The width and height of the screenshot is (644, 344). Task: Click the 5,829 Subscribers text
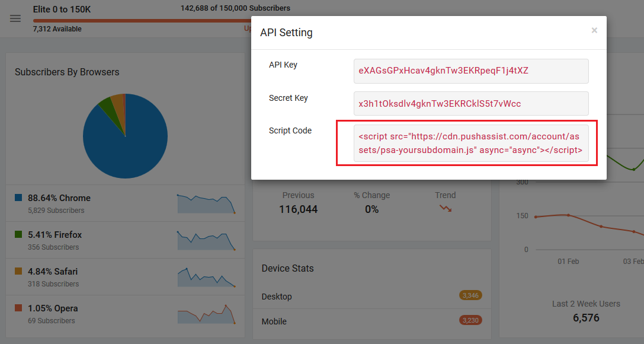56,211
